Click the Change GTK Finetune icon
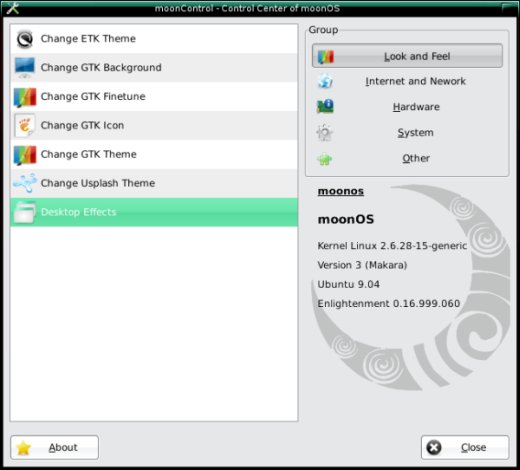Image resolution: width=520 pixels, height=470 pixels. point(25,97)
